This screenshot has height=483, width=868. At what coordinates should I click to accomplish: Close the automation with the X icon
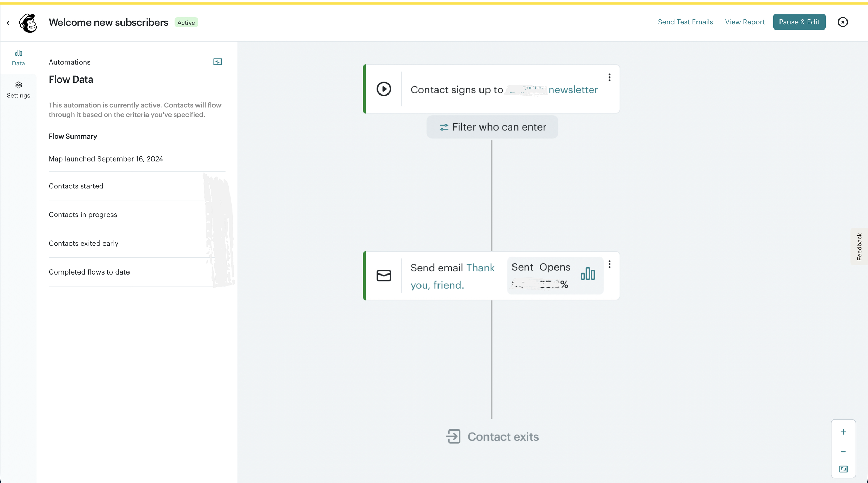pyautogui.click(x=842, y=22)
